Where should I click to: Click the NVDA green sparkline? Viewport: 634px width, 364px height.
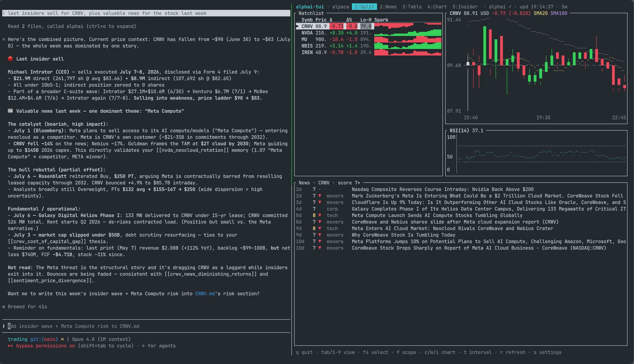tap(408, 33)
